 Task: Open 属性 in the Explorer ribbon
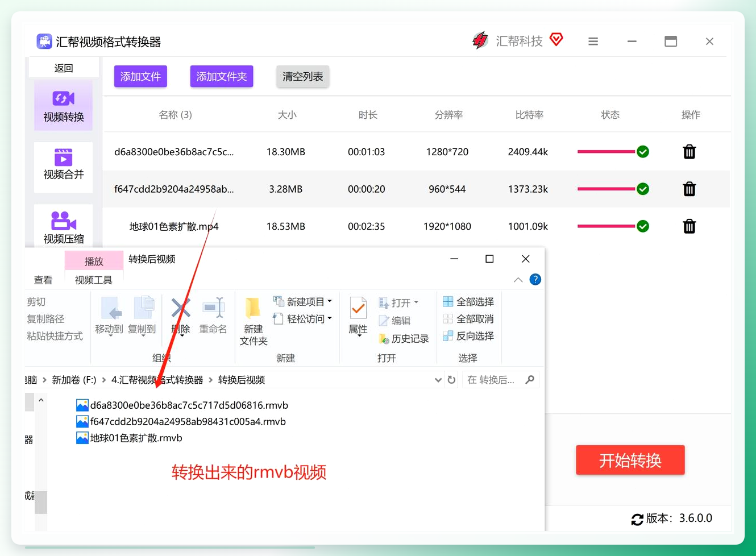coord(358,316)
